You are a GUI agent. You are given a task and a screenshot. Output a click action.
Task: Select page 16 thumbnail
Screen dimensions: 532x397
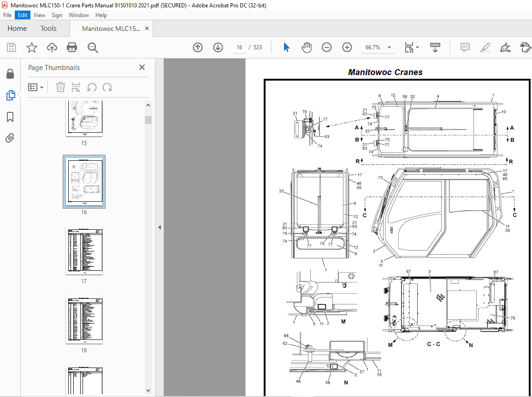84,182
